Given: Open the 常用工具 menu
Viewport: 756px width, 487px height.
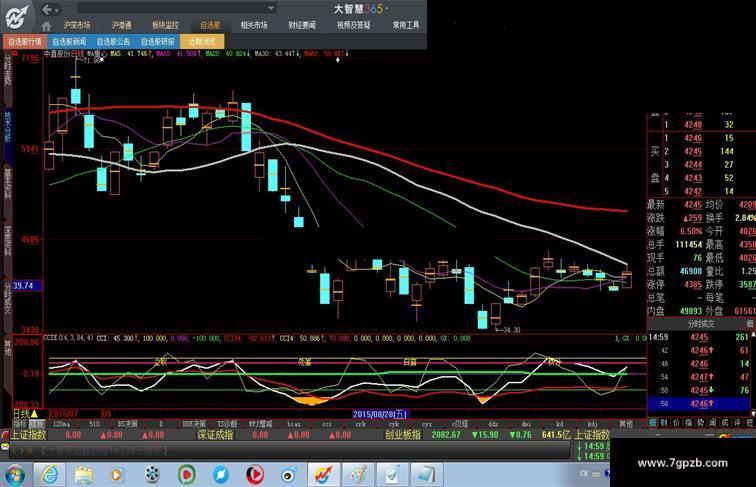Looking at the screenshot, I should tap(406, 25).
